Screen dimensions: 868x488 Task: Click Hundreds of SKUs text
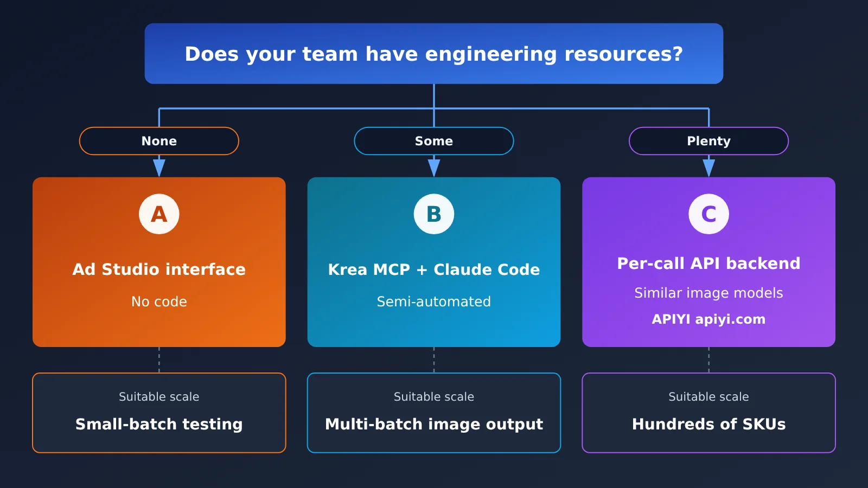pyautogui.click(x=709, y=424)
